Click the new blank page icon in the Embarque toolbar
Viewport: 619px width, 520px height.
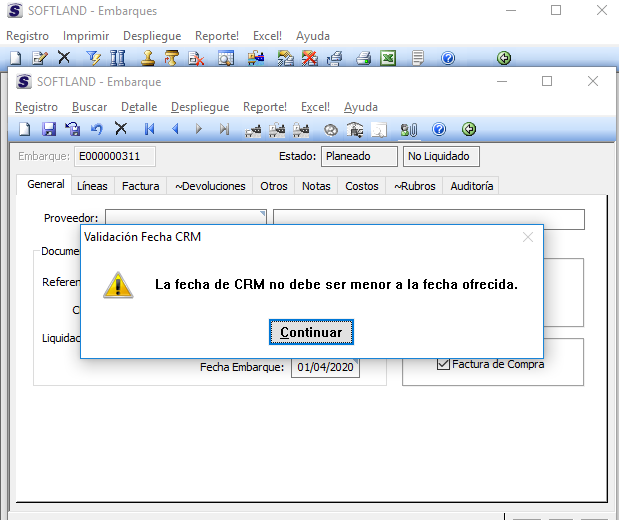coord(25,129)
